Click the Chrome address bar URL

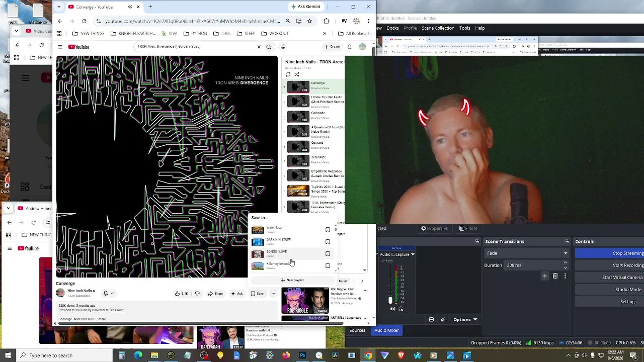[192, 21]
